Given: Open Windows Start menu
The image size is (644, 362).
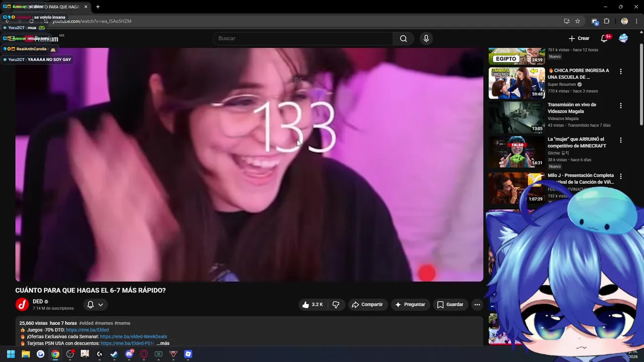Looking at the screenshot, I should pos(11,354).
